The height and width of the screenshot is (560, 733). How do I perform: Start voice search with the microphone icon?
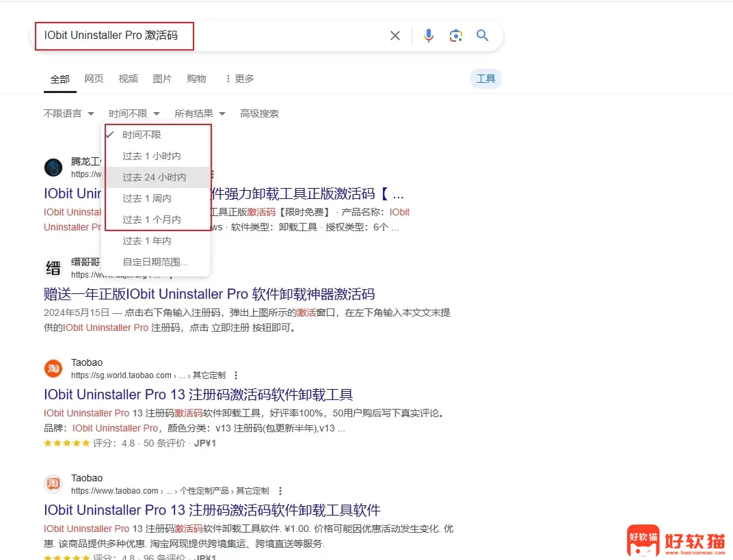pyautogui.click(x=428, y=36)
